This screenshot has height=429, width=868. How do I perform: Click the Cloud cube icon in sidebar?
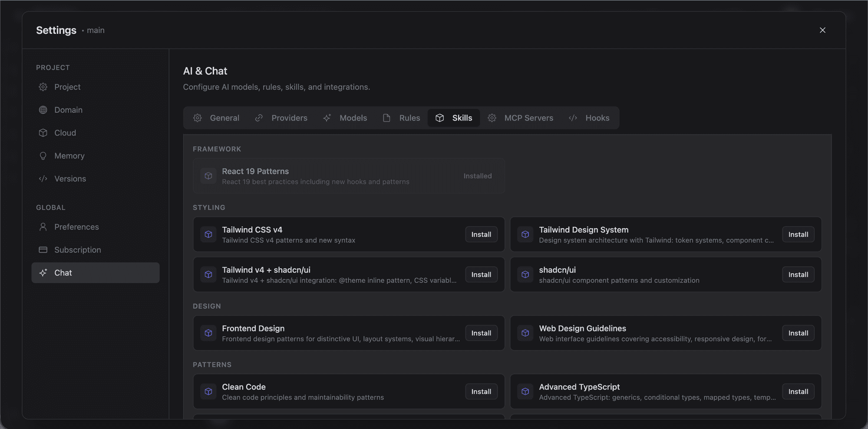[43, 133]
